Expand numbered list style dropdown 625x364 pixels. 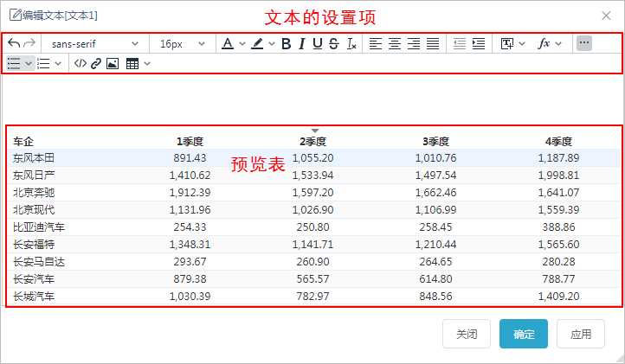(58, 63)
